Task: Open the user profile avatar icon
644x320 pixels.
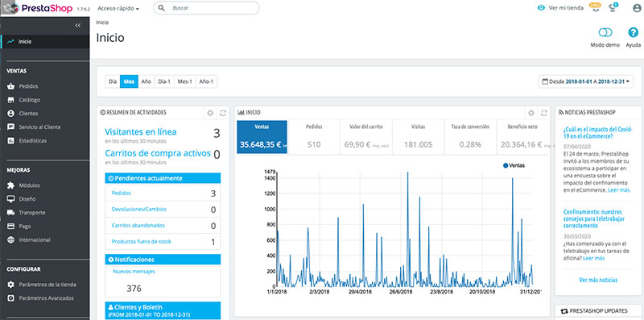Action: [637, 8]
